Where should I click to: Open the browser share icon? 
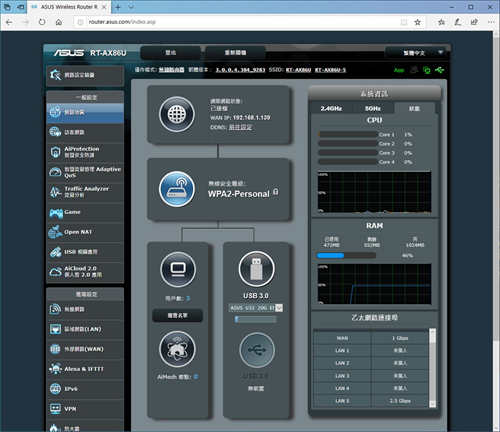[474, 22]
